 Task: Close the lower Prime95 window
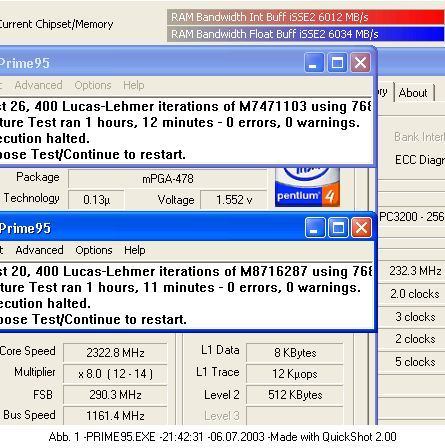pyautogui.click(x=361, y=228)
